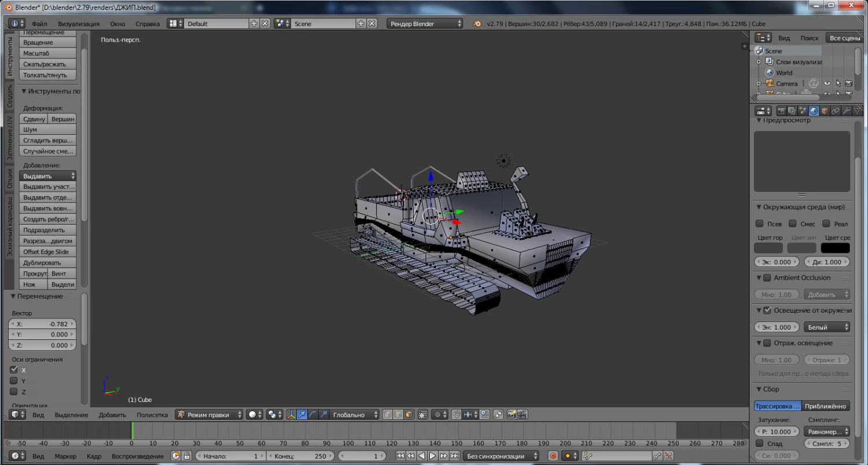The width and height of the screenshot is (868, 465).
Task: Click the red record auto-keying button
Action: (x=553, y=456)
